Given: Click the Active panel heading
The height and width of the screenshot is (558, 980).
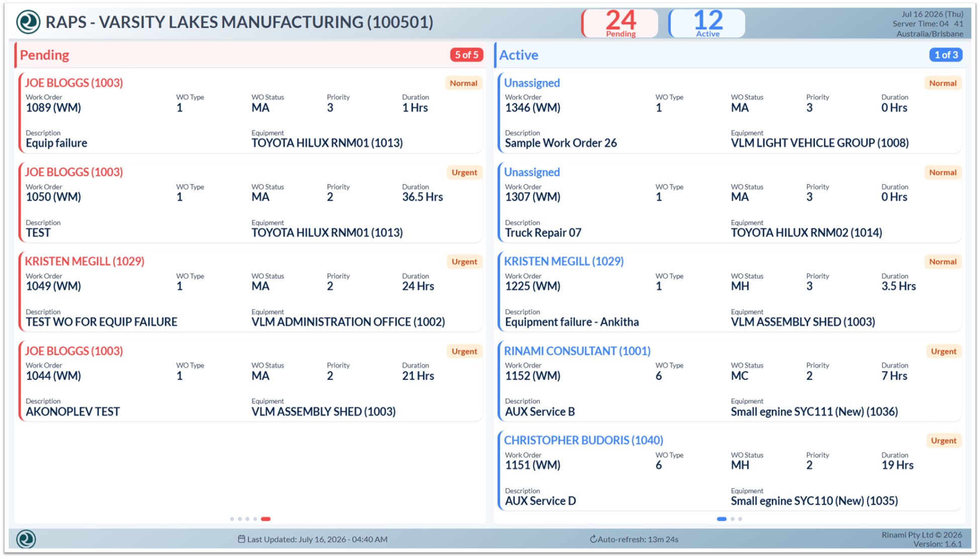Looking at the screenshot, I should tap(519, 55).
